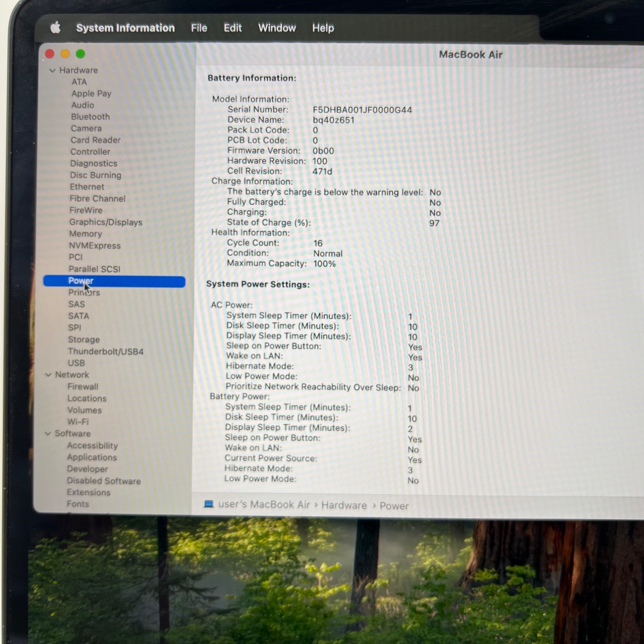Select NVMExpress in the sidebar

click(95, 246)
